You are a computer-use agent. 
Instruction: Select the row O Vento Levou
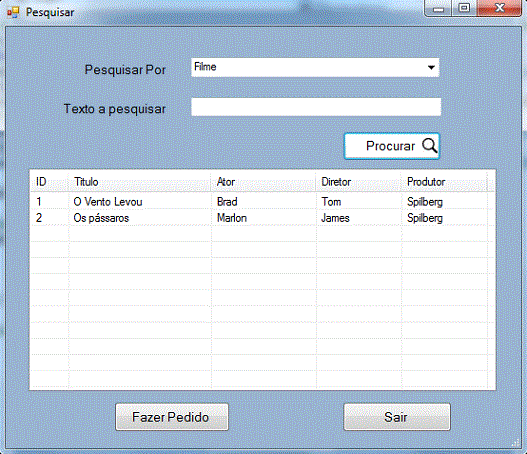[x=259, y=202]
